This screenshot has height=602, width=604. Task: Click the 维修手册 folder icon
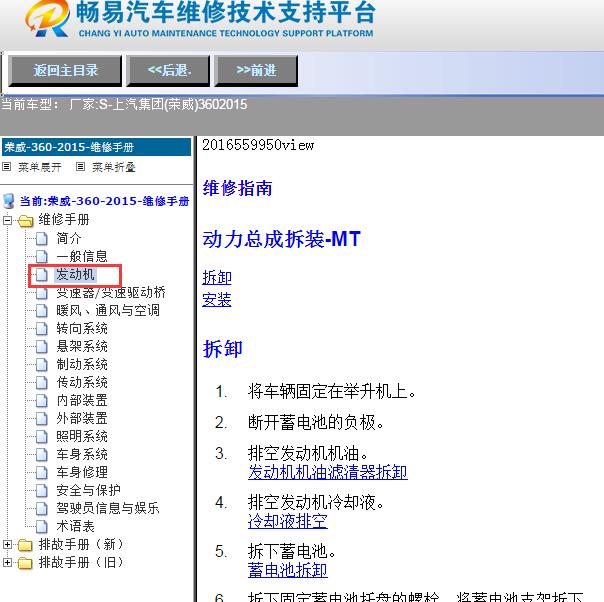pyautogui.click(x=25, y=221)
